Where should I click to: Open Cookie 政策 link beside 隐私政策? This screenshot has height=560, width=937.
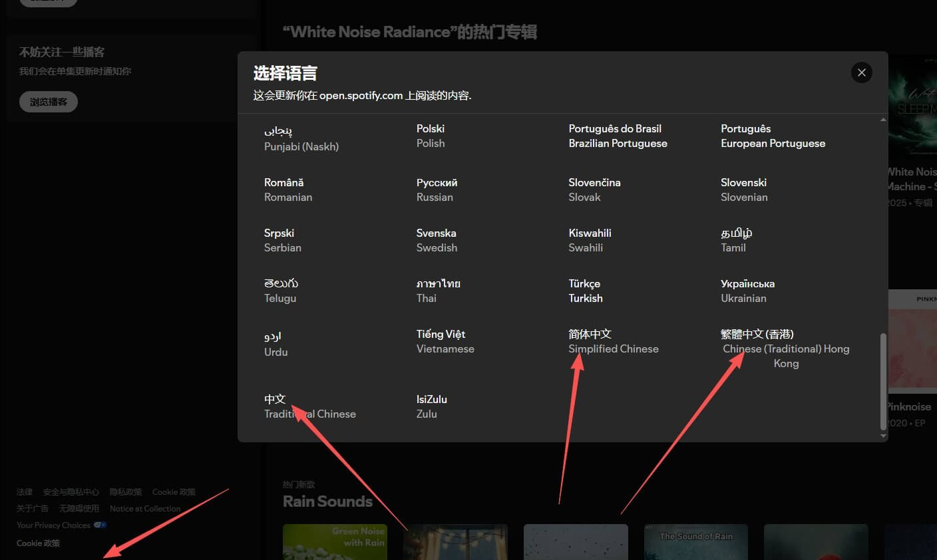pos(174,492)
